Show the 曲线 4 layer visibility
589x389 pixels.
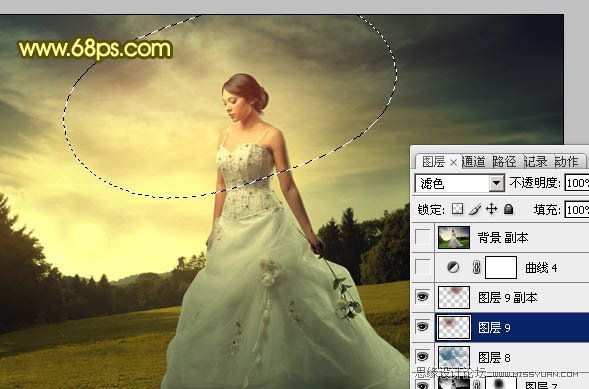(423, 267)
